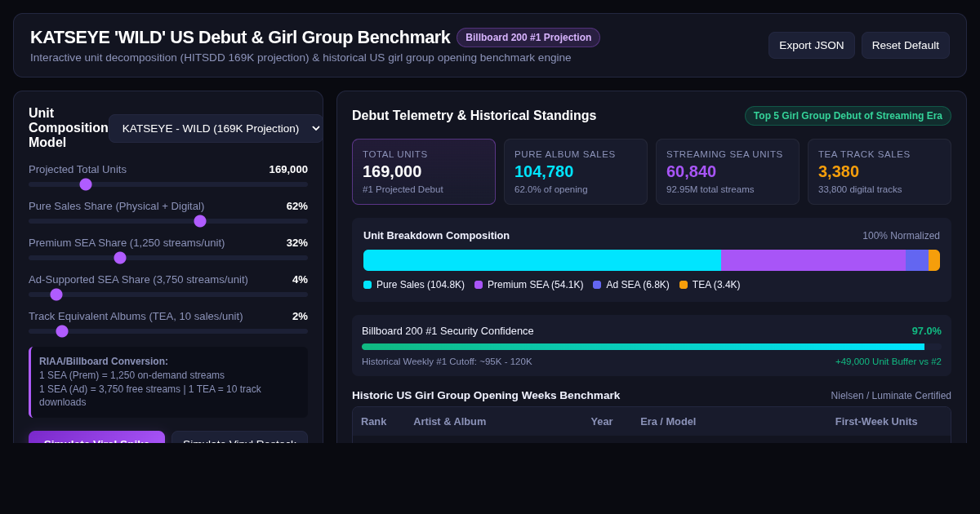This screenshot has width=980, height=514.
Task: Click the 62.0% of opening text
Action: pyautogui.click(x=551, y=189)
